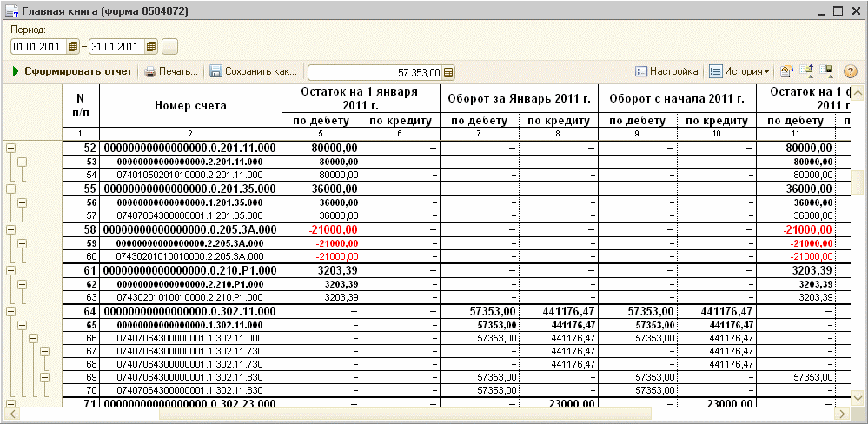Screen dimensions: 868x424
Task: Collapse group row 71 account 302.23.000
Action: tap(10, 404)
